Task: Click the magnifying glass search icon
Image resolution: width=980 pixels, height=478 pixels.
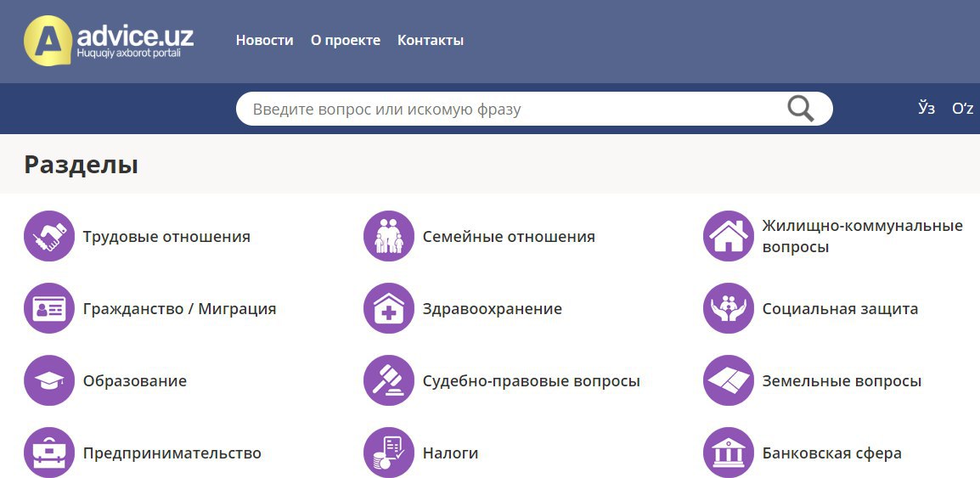Action: [x=800, y=109]
